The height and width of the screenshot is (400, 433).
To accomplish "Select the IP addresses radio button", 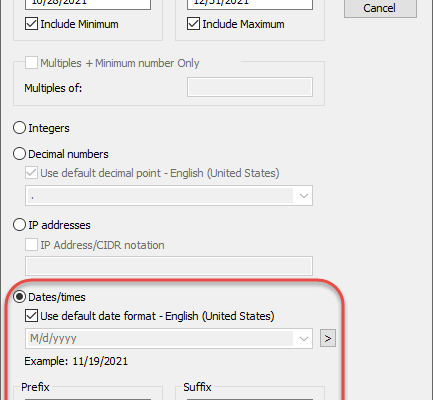I will pos(19,225).
